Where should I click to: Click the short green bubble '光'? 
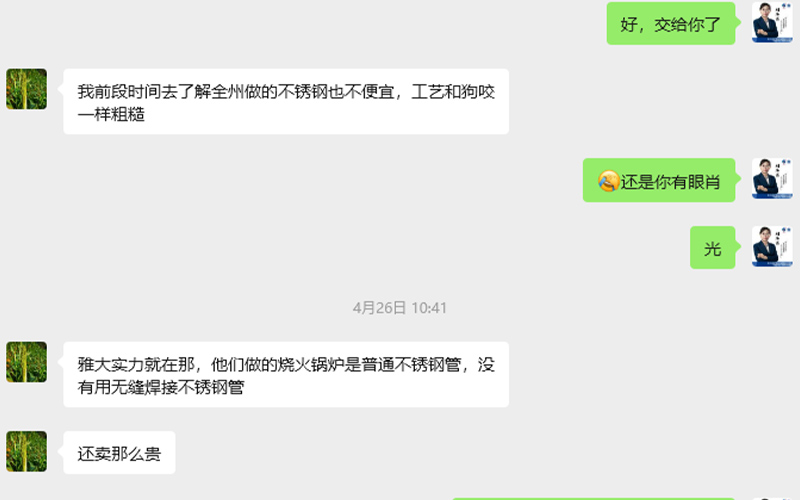(713, 247)
